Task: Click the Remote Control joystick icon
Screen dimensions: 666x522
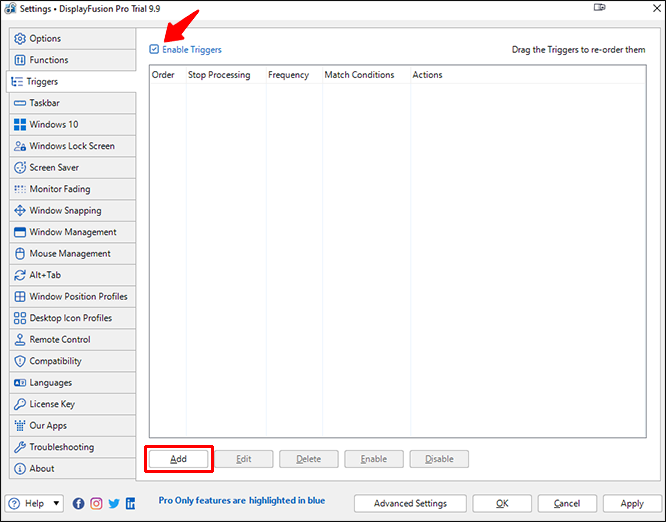Action: pyautogui.click(x=20, y=339)
